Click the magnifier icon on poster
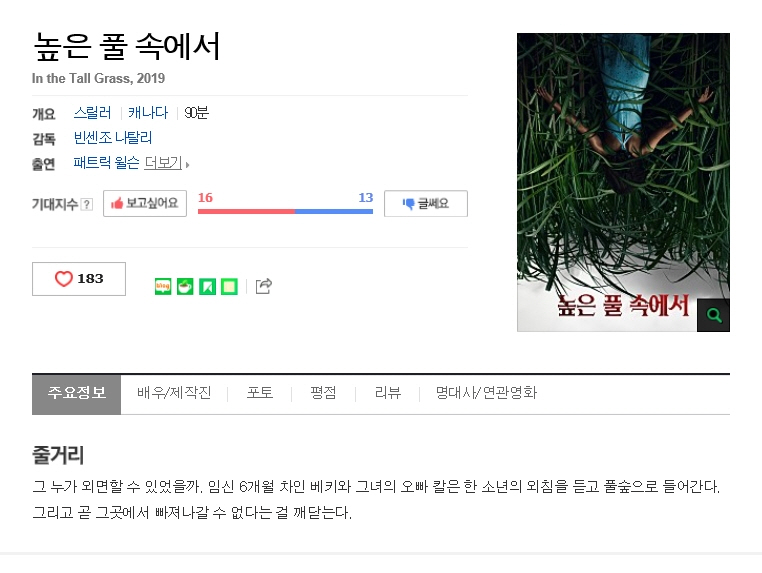This screenshot has height=573, width=762. coord(713,315)
